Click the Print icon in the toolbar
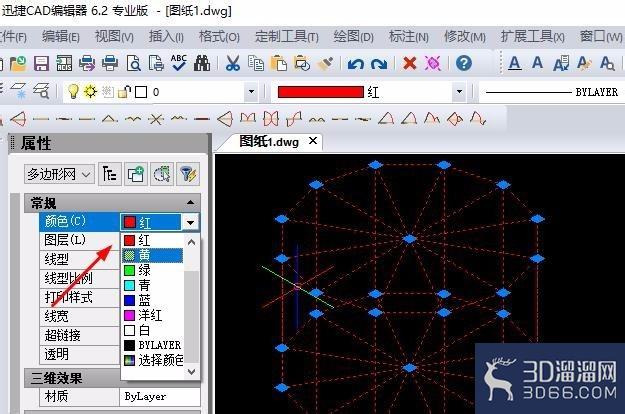Viewport: 625px width, 414px height. click(x=110, y=63)
